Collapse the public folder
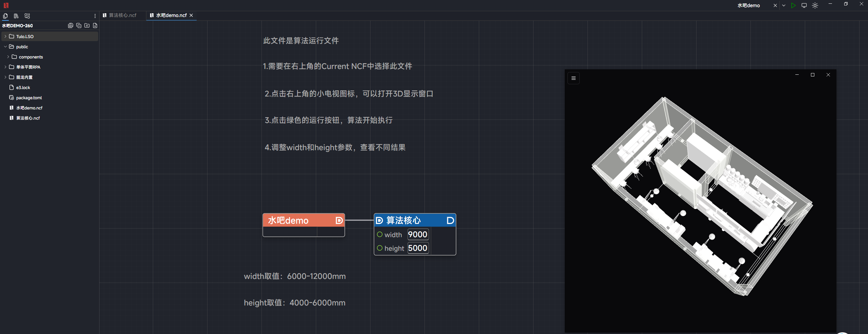The image size is (868, 334). 5,47
